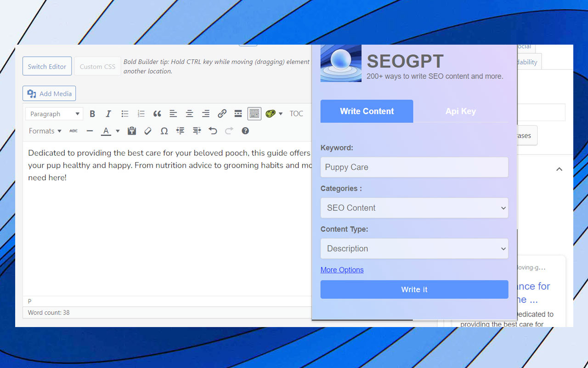Click the numbered list icon
The height and width of the screenshot is (368, 588).
coord(141,114)
